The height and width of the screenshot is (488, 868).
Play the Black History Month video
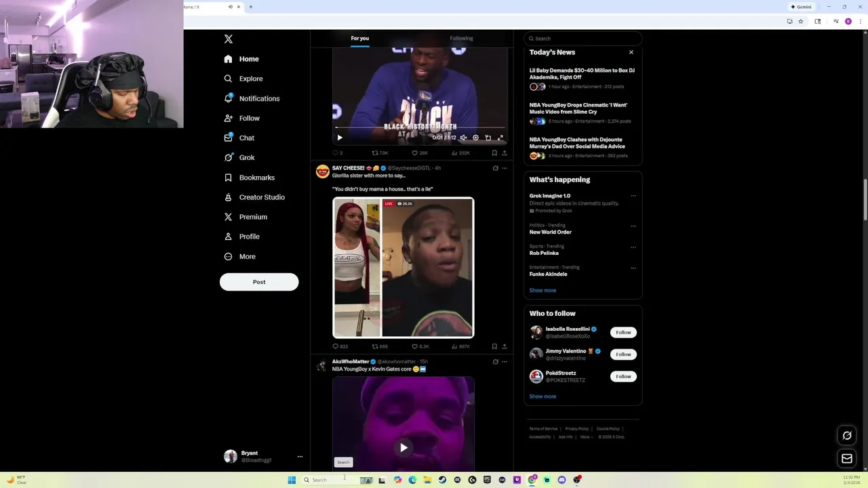click(340, 138)
